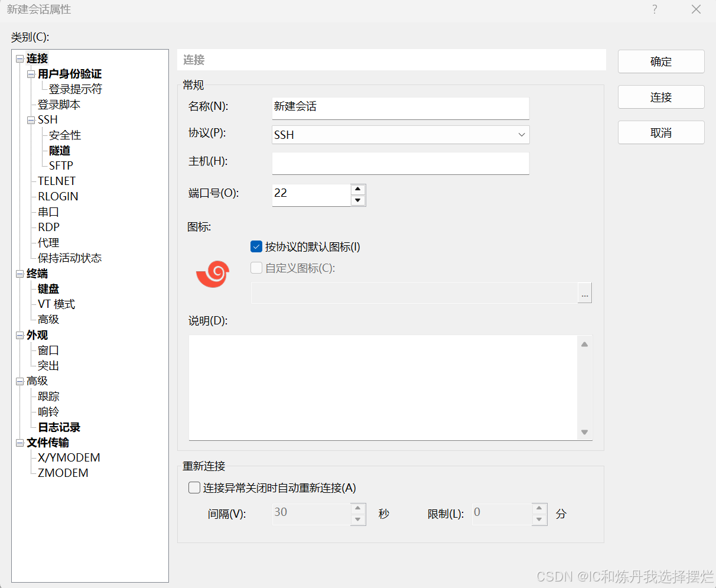The height and width of the screenshot is (588, 716).
Task: Select 窗口 under 外观
Action: [48, 350]
